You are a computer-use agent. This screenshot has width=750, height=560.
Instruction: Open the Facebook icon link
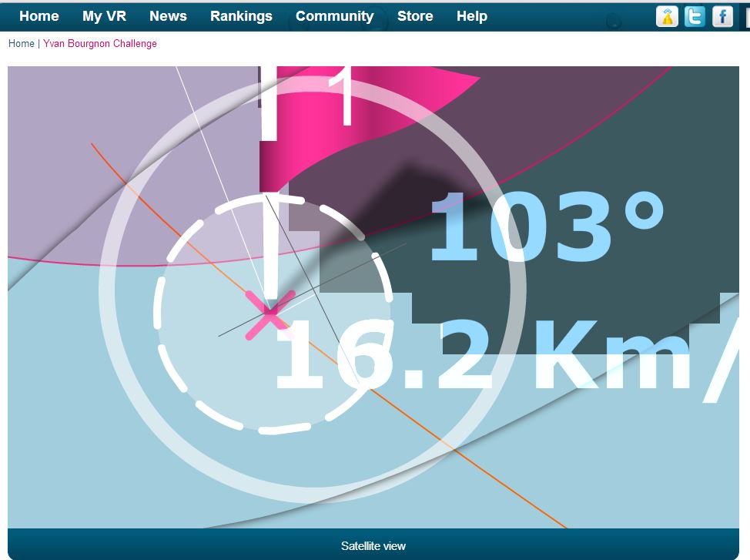click(x=722, y=17)
